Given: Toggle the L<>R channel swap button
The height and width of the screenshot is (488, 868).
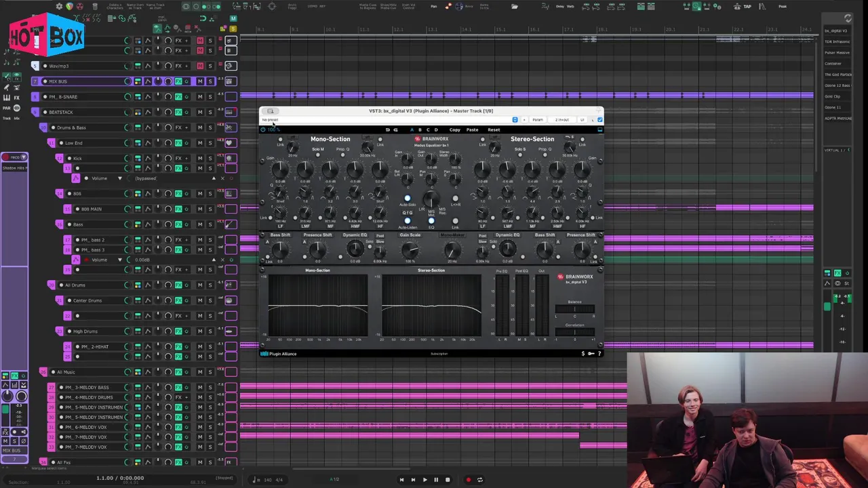Looking at the screenshot, I should (x=455, y=199).
